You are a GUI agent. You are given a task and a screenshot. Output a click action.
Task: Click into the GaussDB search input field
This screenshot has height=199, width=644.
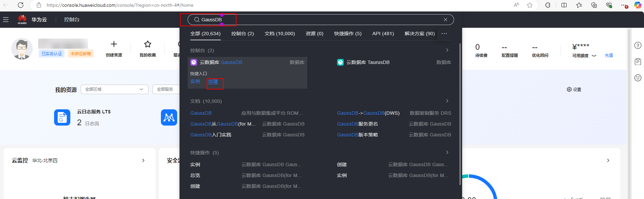321,20
